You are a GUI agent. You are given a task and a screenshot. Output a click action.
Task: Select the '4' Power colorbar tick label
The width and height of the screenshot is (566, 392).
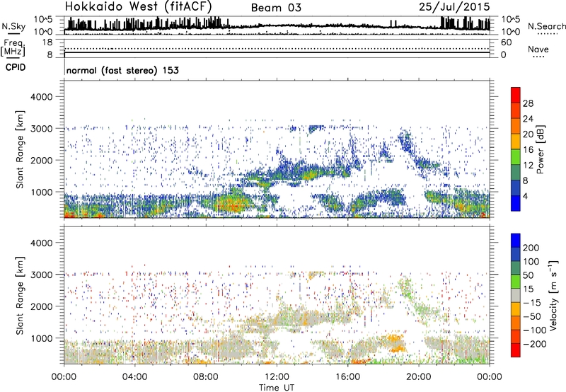point(525,196)
